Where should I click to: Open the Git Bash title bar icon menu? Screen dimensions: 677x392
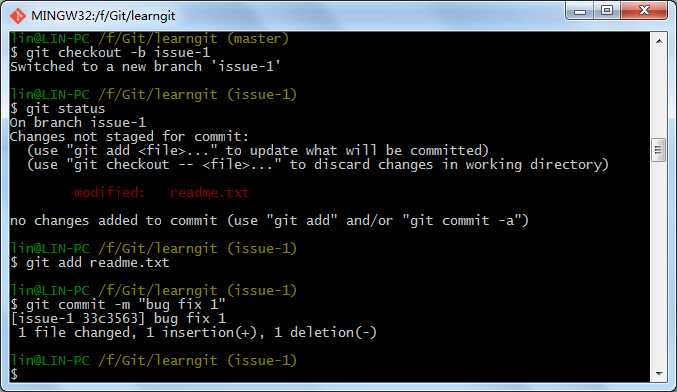point(18,16)
